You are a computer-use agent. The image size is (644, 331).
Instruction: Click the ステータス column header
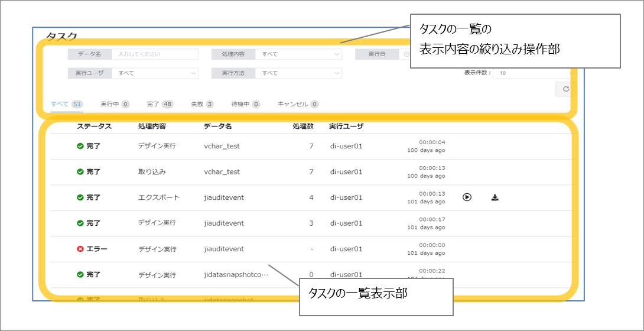coord(94,126)
